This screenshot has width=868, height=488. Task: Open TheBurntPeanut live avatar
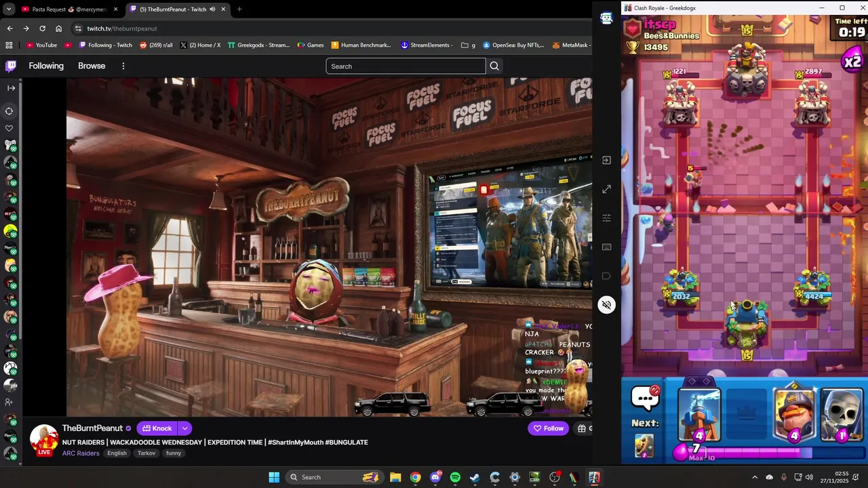[44, 439]
